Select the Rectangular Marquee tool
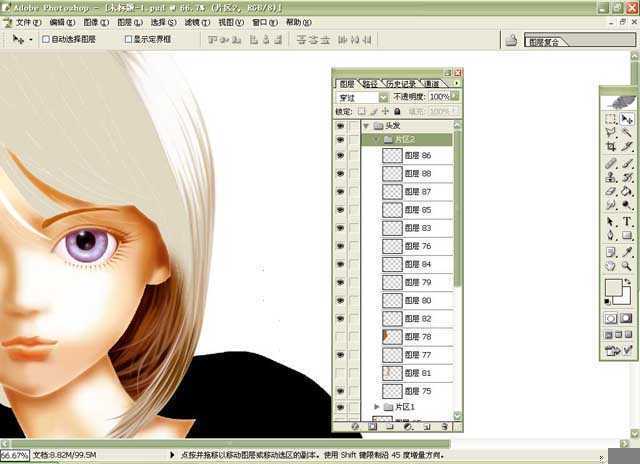This screenshot has width=640, height=464. coord(611,119)
